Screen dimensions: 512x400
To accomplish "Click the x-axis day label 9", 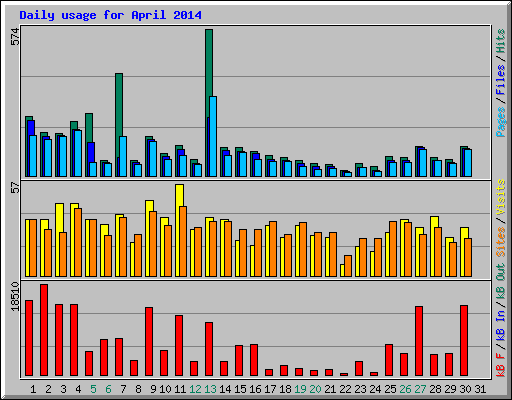I will click(x=153, y=389).
